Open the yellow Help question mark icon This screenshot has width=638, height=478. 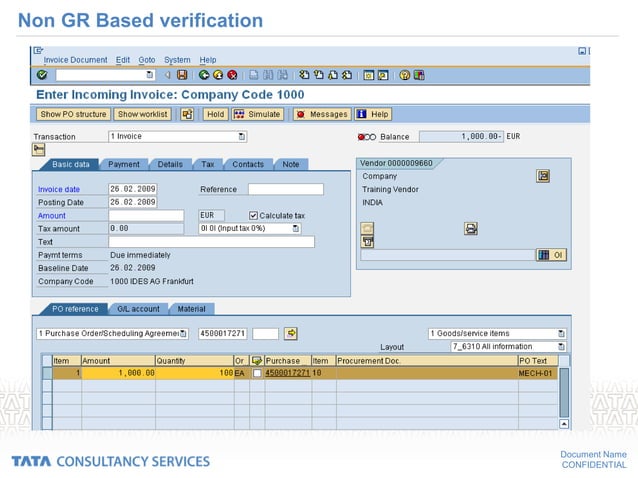[404, 75]
